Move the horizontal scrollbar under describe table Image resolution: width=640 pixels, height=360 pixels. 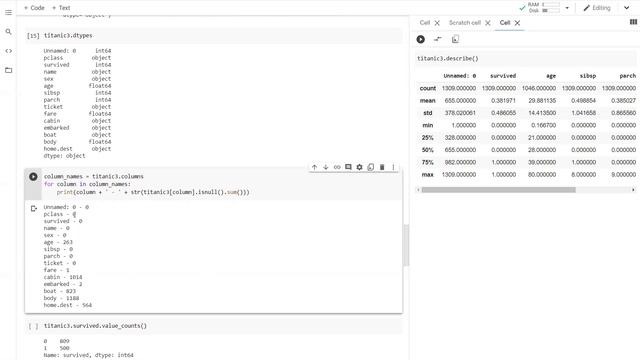point(498,190)
